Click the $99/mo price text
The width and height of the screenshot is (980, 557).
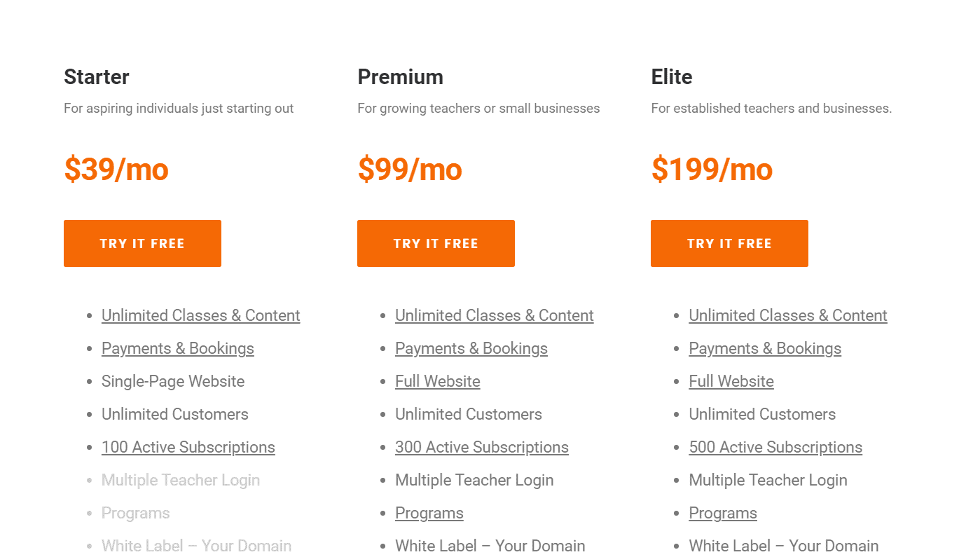click(410, 169)
